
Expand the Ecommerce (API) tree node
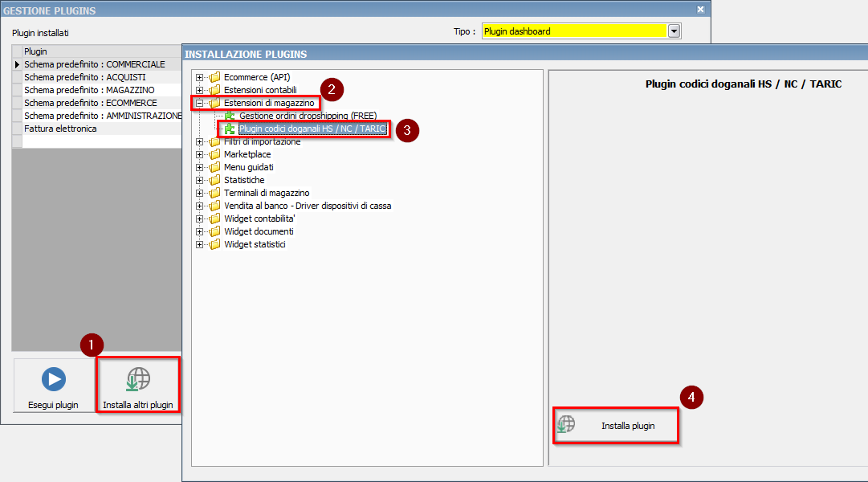199,77
